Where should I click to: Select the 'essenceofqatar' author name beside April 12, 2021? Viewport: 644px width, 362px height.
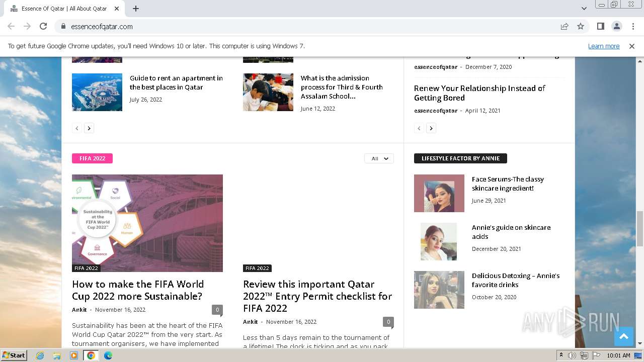tap(436, 111)
